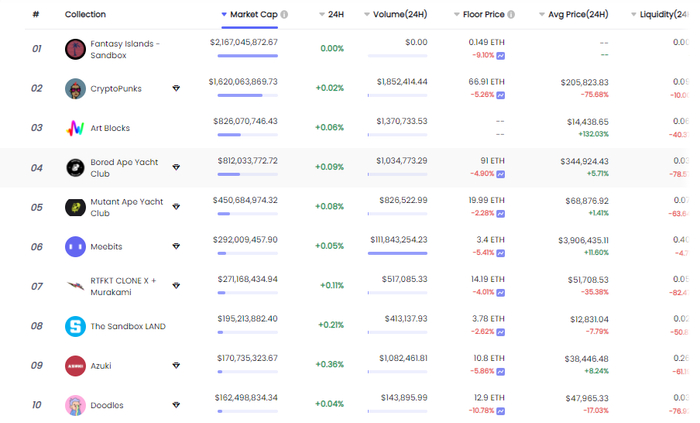Viewport: 700px width, 423px height.
Task: Click the diamond badge next to RTFKT CLONE X
Action: coord(176,286)
